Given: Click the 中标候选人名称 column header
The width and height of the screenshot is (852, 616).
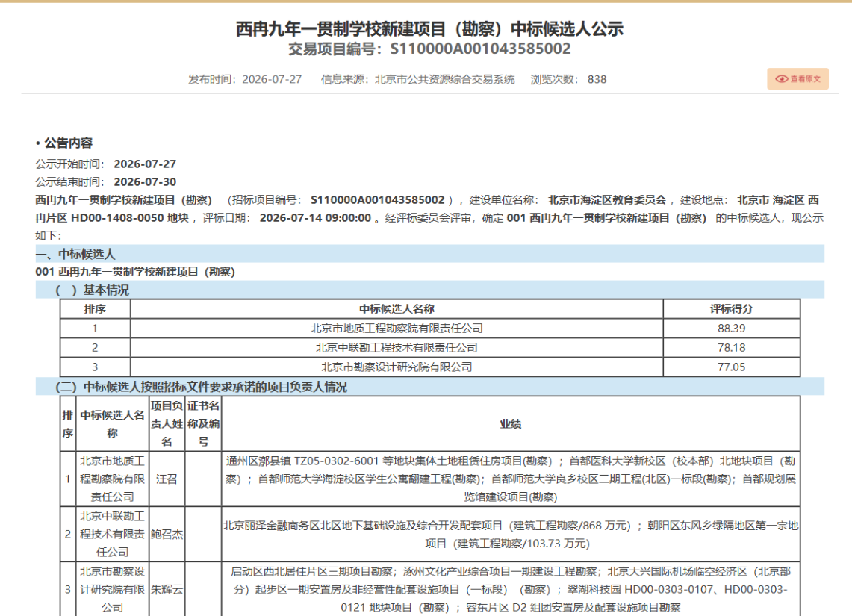Looking at the screenshot, I should (x=397, y=308).
